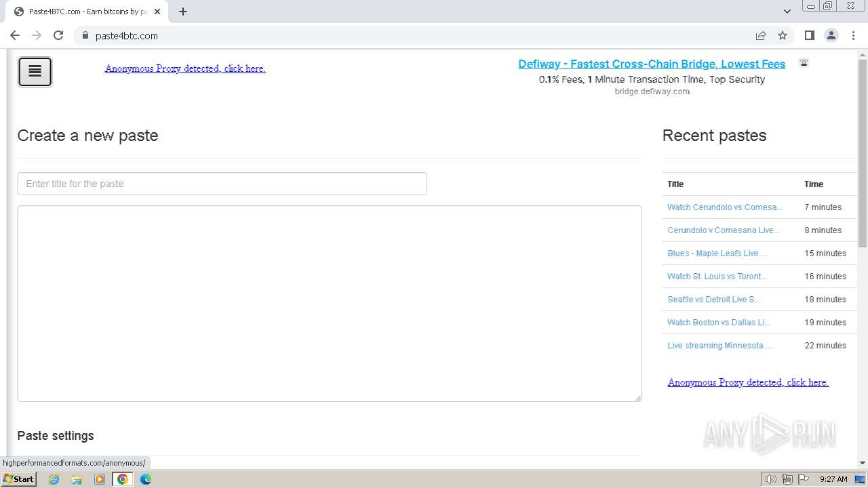The image size is (868, 488).
Task: Open the Defiway Cross-Chain Bridge ad link
Action: pyautogui.click(x=652, y=64)
